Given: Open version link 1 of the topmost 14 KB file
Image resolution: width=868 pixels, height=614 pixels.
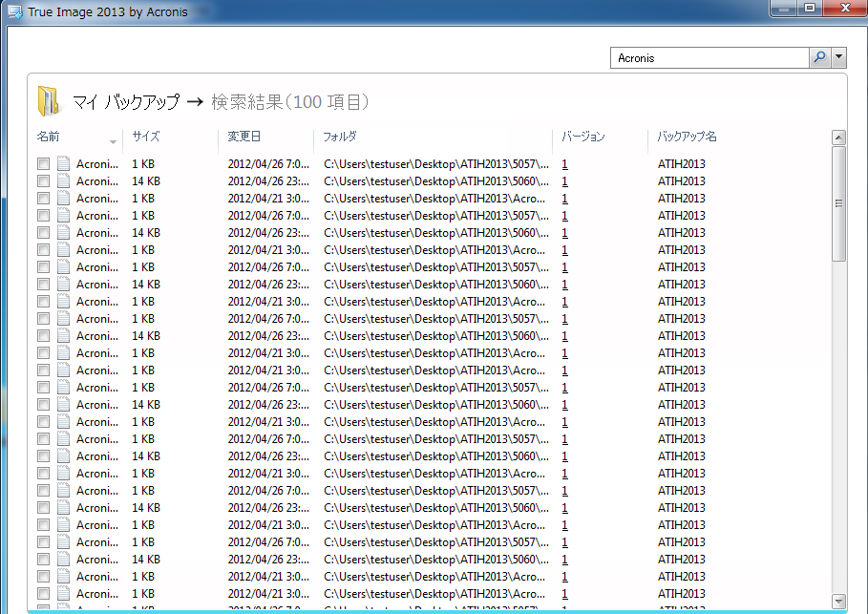Looking at the screenshot, I should point(564,181).
